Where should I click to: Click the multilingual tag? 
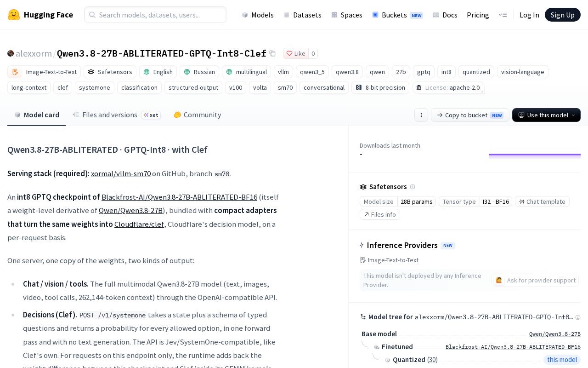click(247, 72)
